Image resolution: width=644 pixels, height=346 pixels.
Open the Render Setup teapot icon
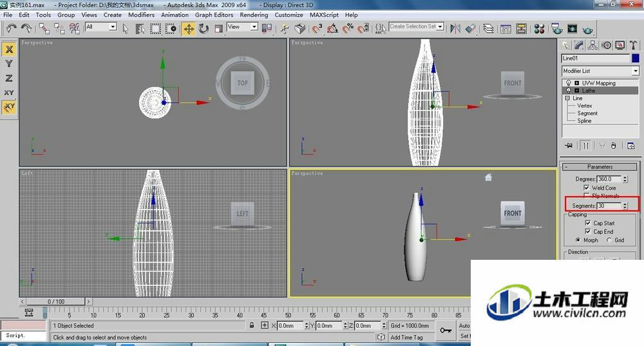pos(557,29)
